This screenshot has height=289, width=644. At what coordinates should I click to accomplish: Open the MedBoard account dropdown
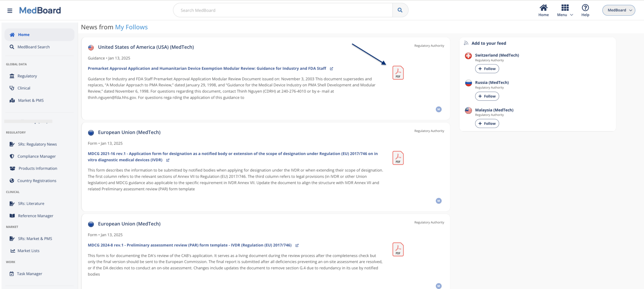619,10
